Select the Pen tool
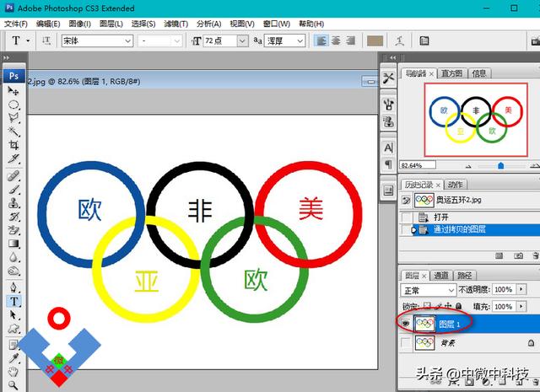The height and width of the screenshot is (392, 540). [x=13, y=287]
